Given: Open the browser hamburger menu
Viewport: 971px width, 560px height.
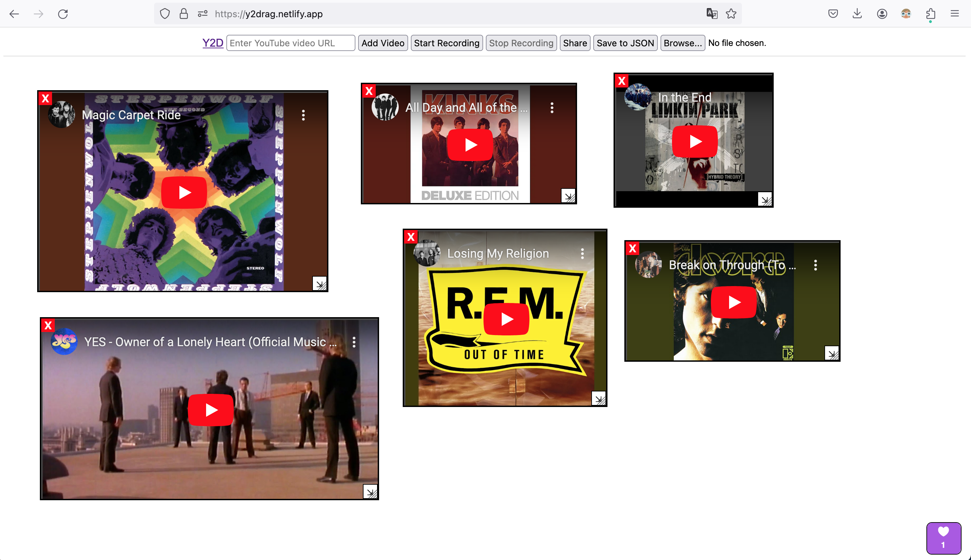Looking at the screenshot, I should 955,14.
